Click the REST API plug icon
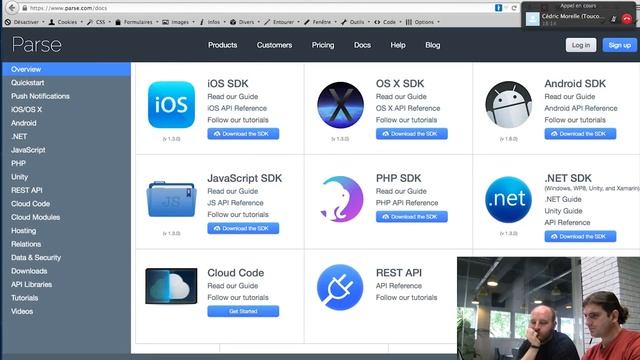640x360 pixels. pyautogui.click(x=340, y=287)
